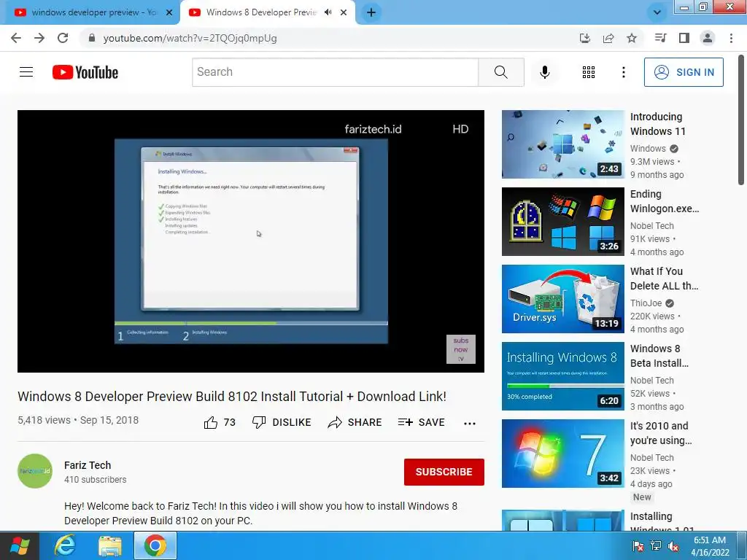Viewport: 747px width, 560px height.
Task: Click the Fariz Tech channel avatar
Action: click(x=35, y=471)
